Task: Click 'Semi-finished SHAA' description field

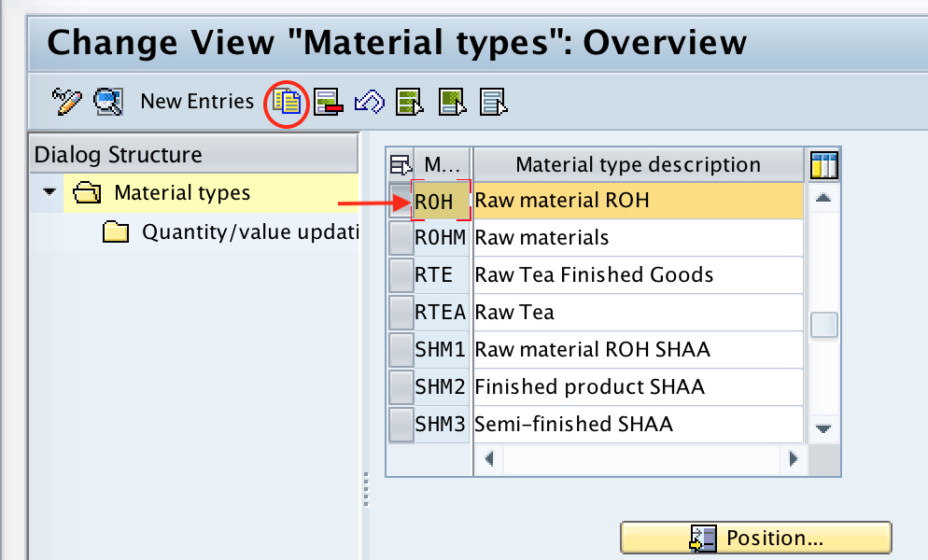Action: pyautogui.click(x=639, y=425)
